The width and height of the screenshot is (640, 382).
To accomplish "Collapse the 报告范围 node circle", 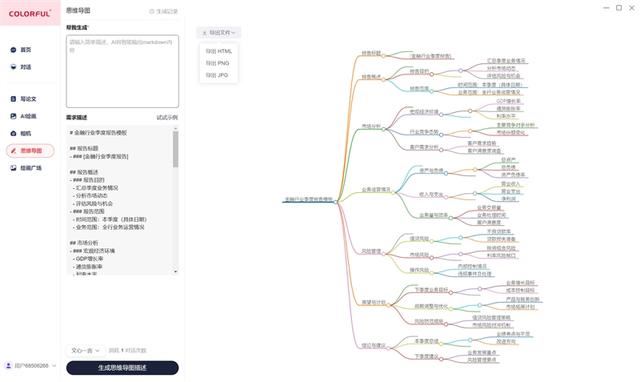I will pos(431,91).
